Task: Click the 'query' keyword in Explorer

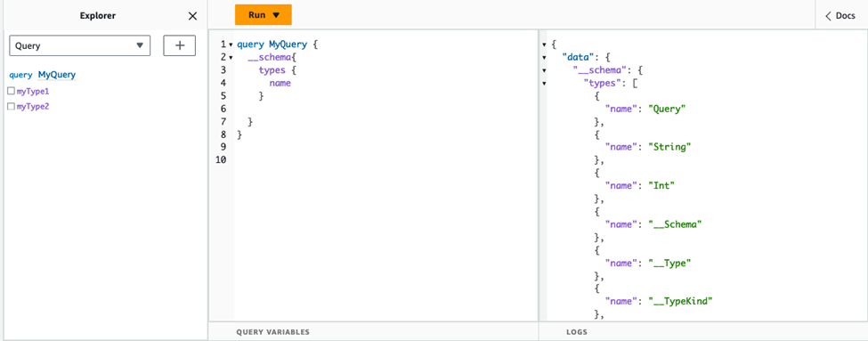Action: (20, 75)
